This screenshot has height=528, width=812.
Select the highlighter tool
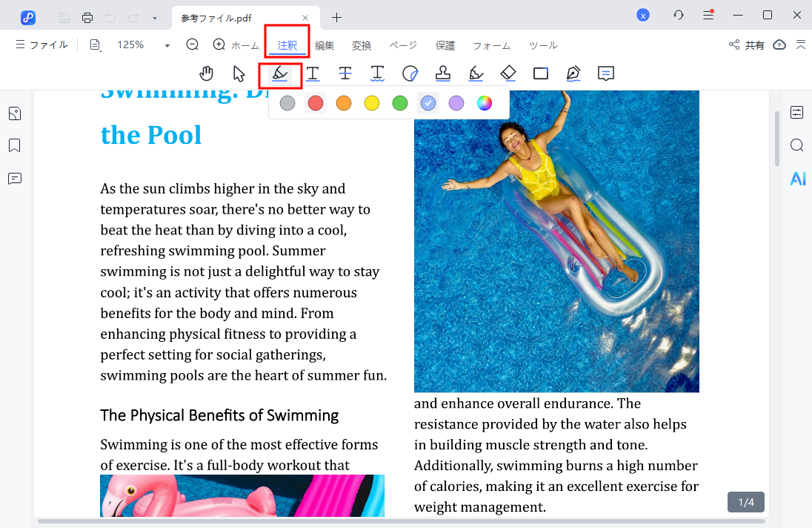pos(279,73)
